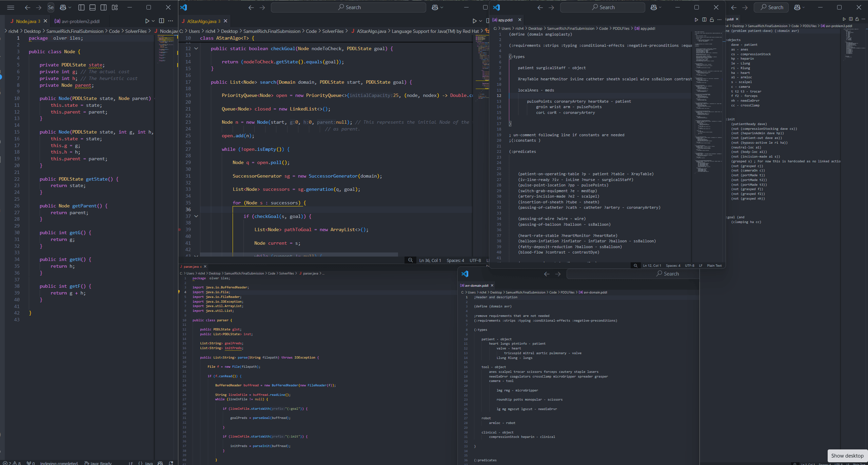Show errors and warnings in Node.java status bar
Screen dimensions: 868x465
12,463
